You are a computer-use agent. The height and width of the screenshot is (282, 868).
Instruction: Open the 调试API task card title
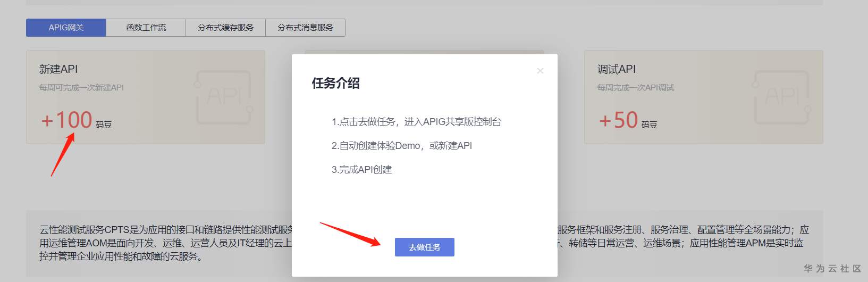point(617,69)
